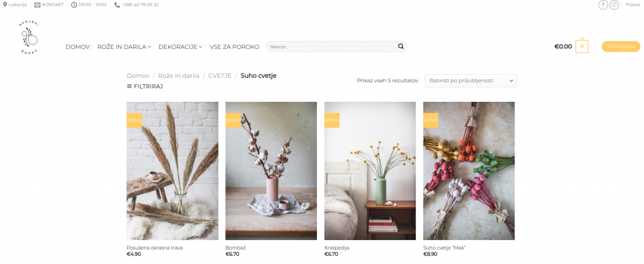Image resolution: width=644 pixels, height=264 pixels.
Task: Click the Na blagajno checkout button
Action: tap(621, 47)
